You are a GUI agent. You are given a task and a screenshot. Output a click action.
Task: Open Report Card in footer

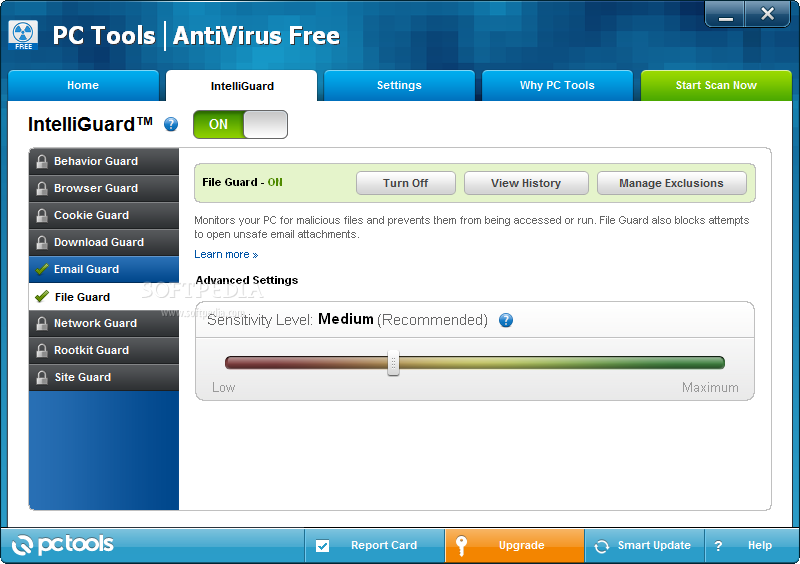click(x=374, y=546)
